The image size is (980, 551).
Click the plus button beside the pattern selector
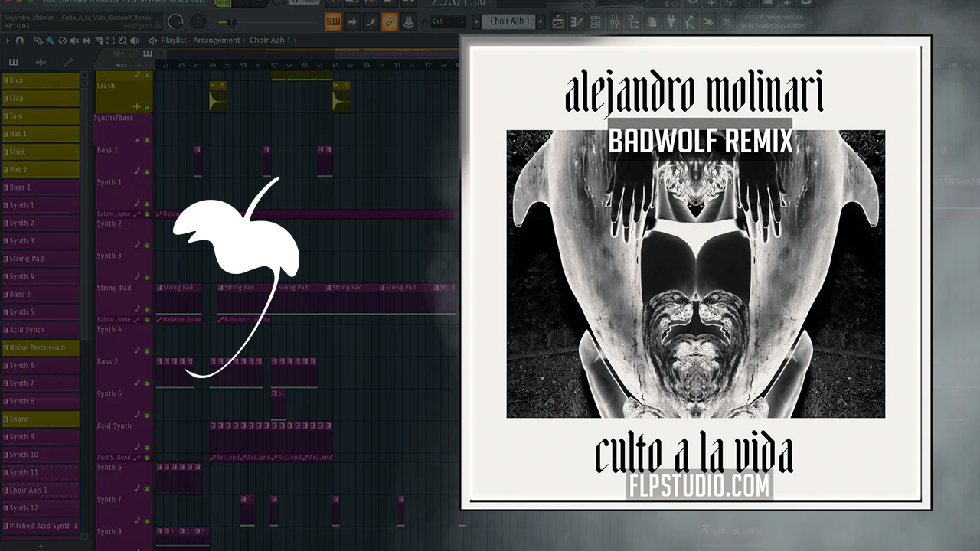541,21
